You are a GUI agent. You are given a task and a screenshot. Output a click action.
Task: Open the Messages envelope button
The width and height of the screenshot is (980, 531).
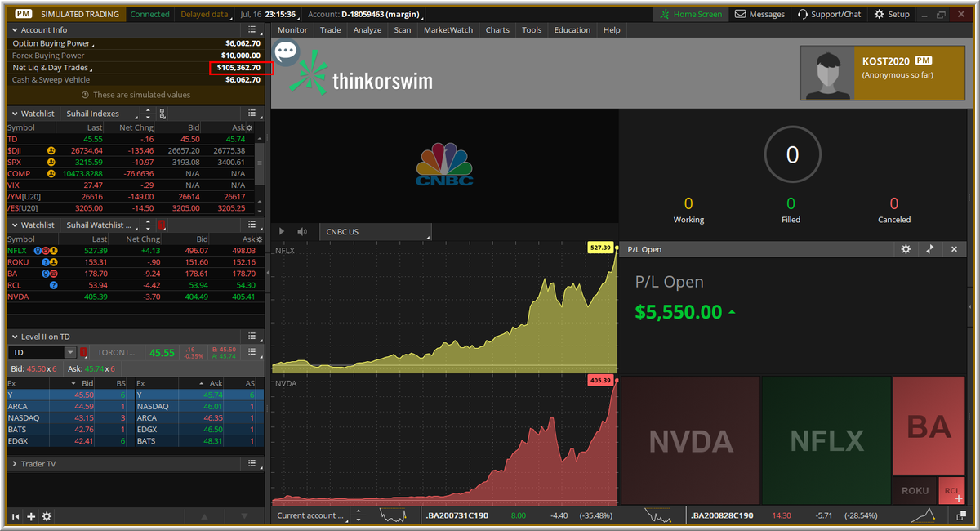pos(759,14)
